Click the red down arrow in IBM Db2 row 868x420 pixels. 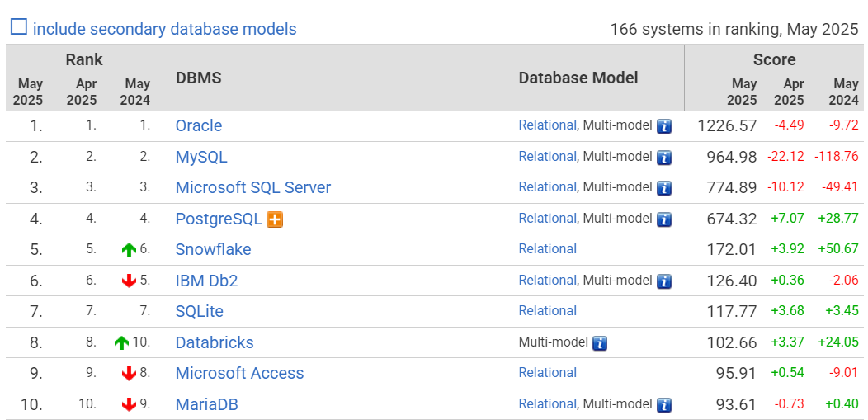(x=129, y=281)
